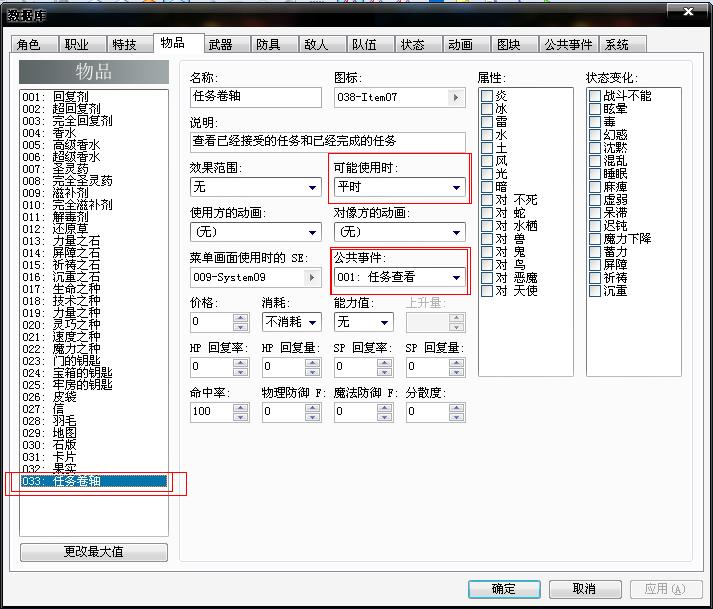Increase the SP 回复量 spinner value
Screen dimensions: 713x609
[457, 362]
